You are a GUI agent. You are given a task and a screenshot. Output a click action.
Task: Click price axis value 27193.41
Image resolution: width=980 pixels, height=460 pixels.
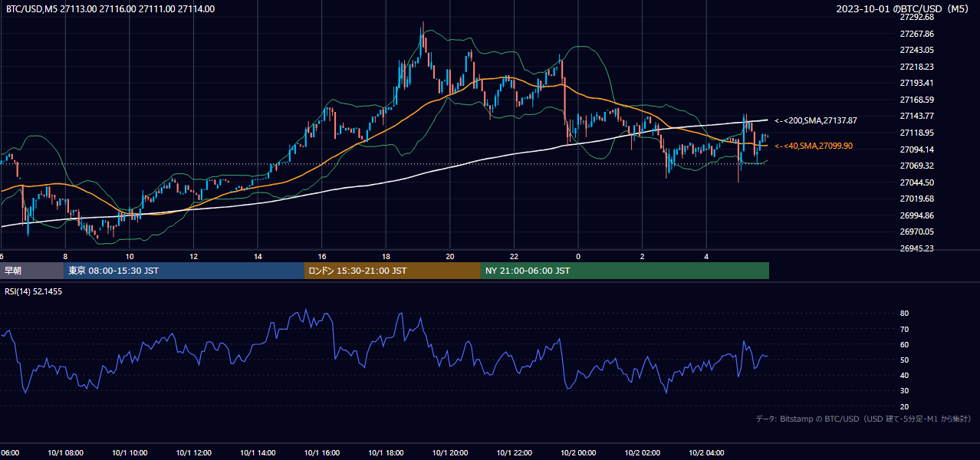(917, 83)
